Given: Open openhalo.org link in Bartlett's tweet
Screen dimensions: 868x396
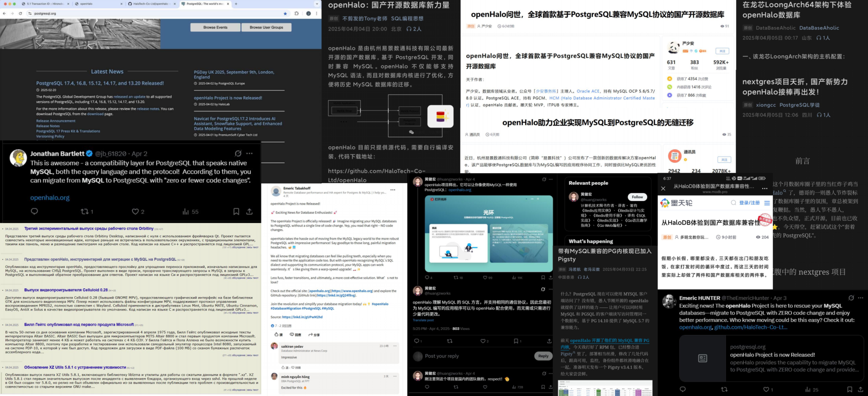Looking at the screenshot, I should (x=50, y=197).
